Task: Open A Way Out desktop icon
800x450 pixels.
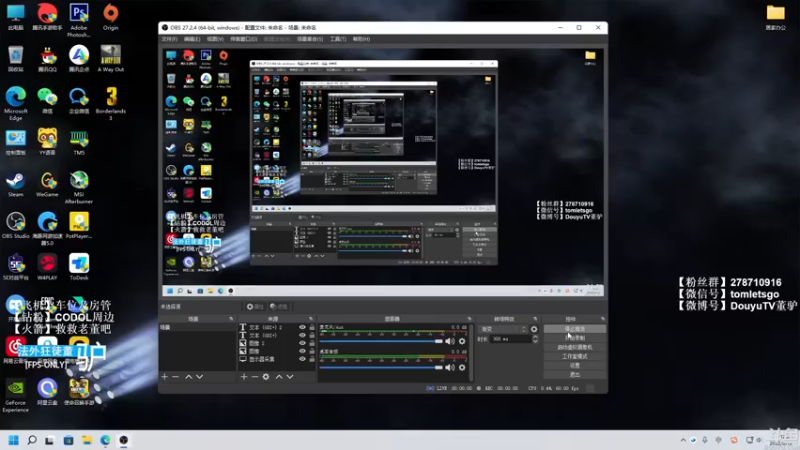Action: pyautogui.click(x=110, y=59)
